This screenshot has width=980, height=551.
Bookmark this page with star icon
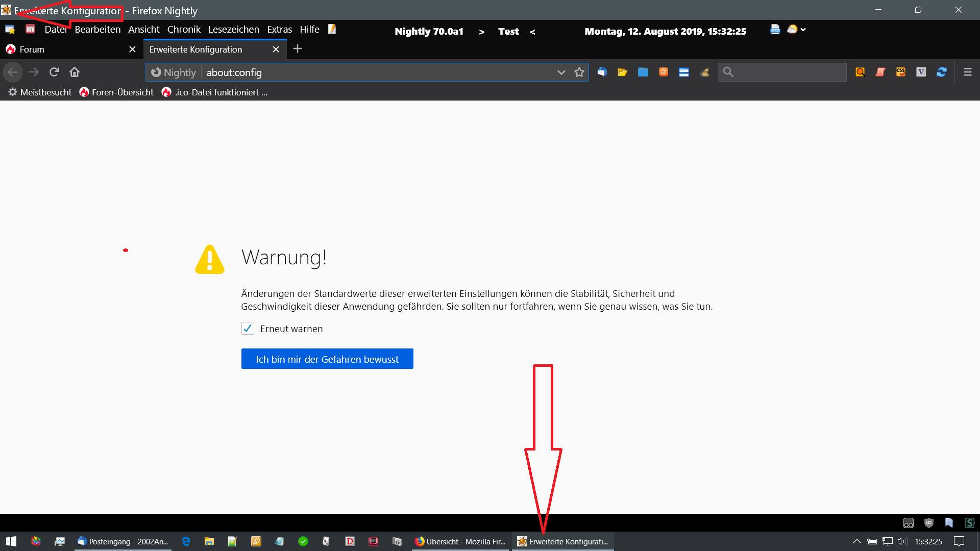(579, 72)
